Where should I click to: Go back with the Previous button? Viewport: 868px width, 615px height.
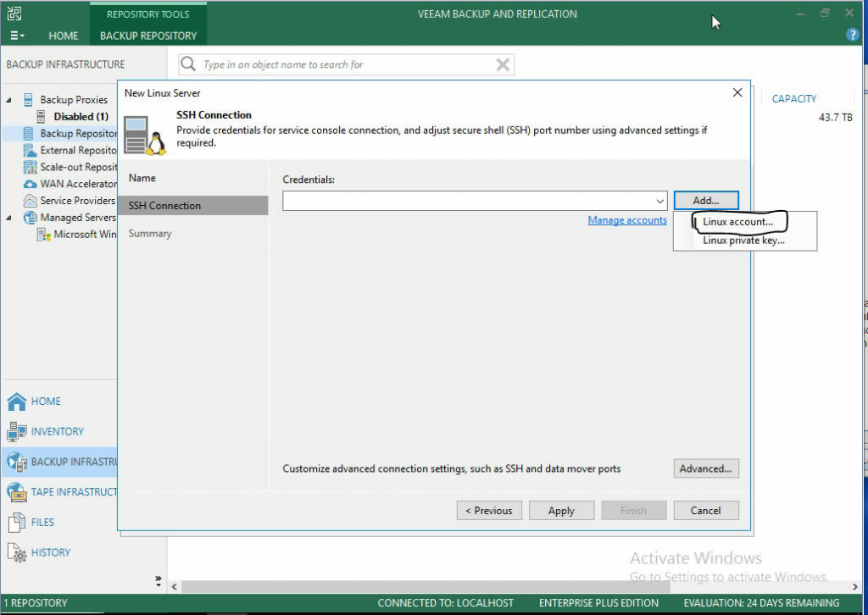489,511
